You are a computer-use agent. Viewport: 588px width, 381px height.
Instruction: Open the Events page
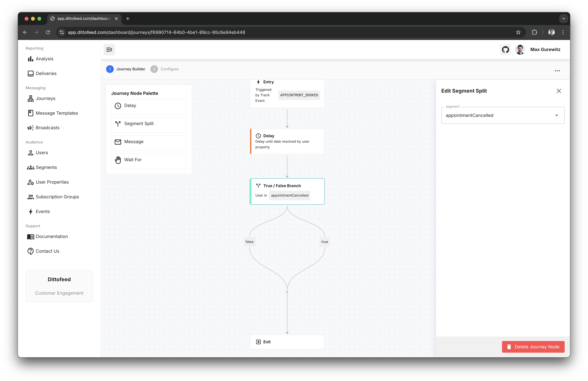(x=43, y=212)
